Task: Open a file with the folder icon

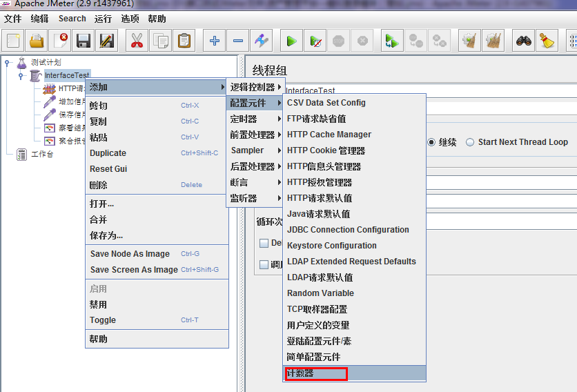Action: click(x=37, y=41)
